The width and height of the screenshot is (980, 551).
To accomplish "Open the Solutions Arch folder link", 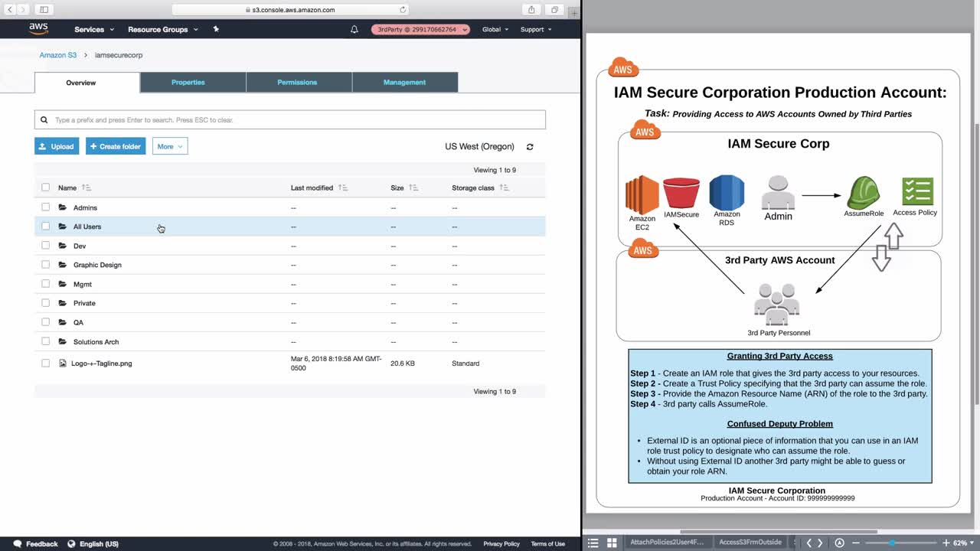I will pos(96,342).
